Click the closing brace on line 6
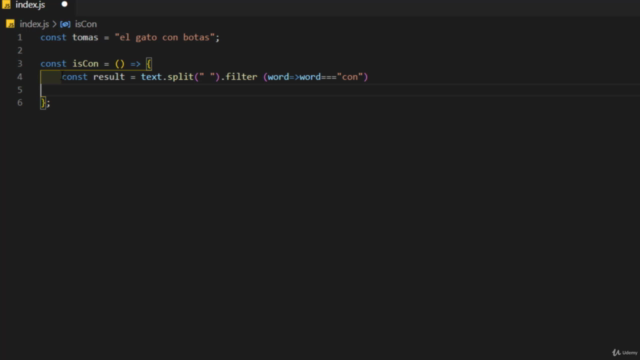Screen dimensions: 640x360 pos(43,103)
